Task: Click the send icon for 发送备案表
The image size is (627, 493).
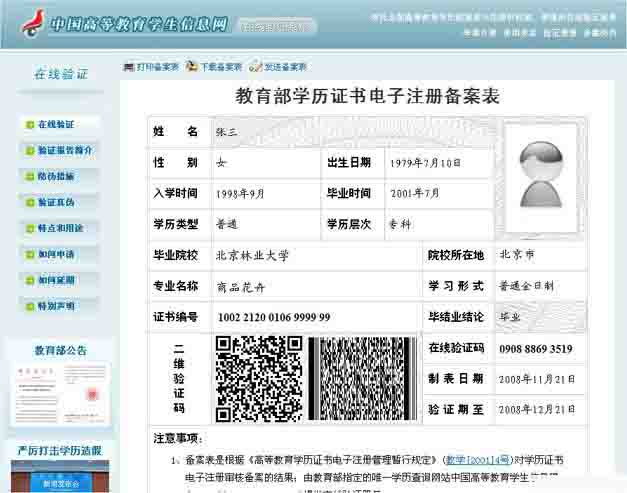Action: click(x=256, y=67)
